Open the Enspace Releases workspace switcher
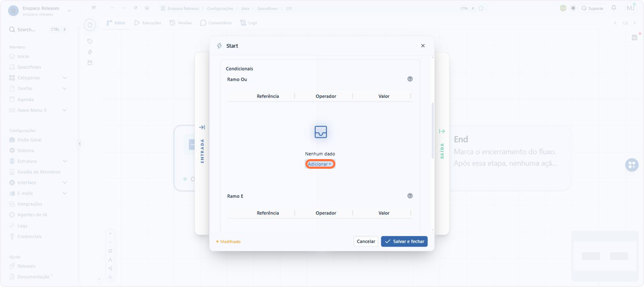644x287 pixels. tap(40, 11)
